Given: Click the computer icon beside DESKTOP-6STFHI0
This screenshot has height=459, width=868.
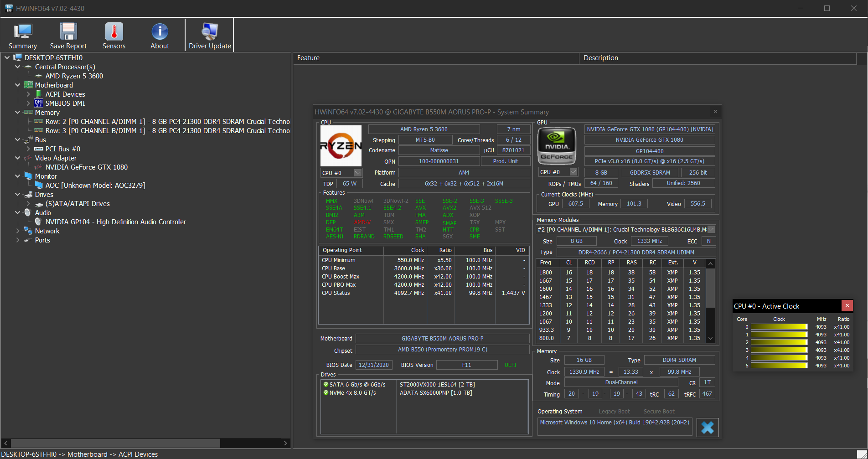Looking at the screenshot, I should pyautogui.click(x=18, y=58).
